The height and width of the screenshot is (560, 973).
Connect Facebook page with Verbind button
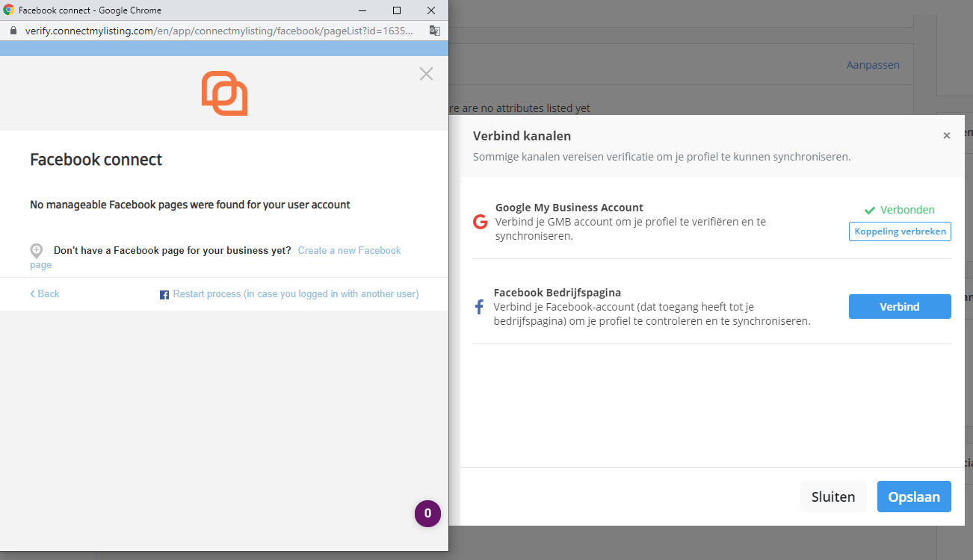[x=900, y=307]
